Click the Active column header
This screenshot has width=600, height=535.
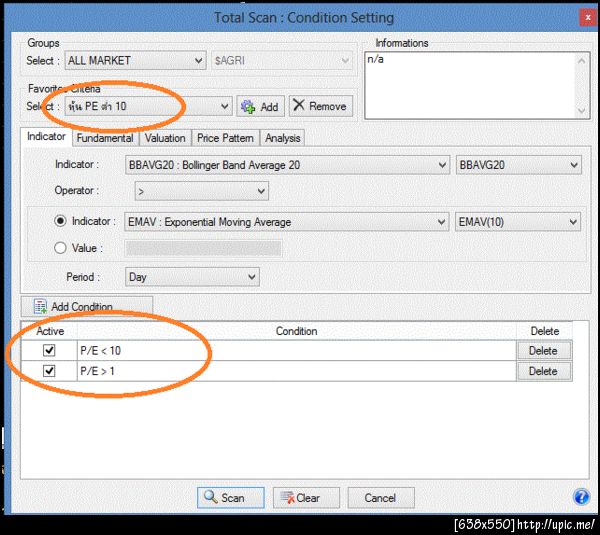49,331
